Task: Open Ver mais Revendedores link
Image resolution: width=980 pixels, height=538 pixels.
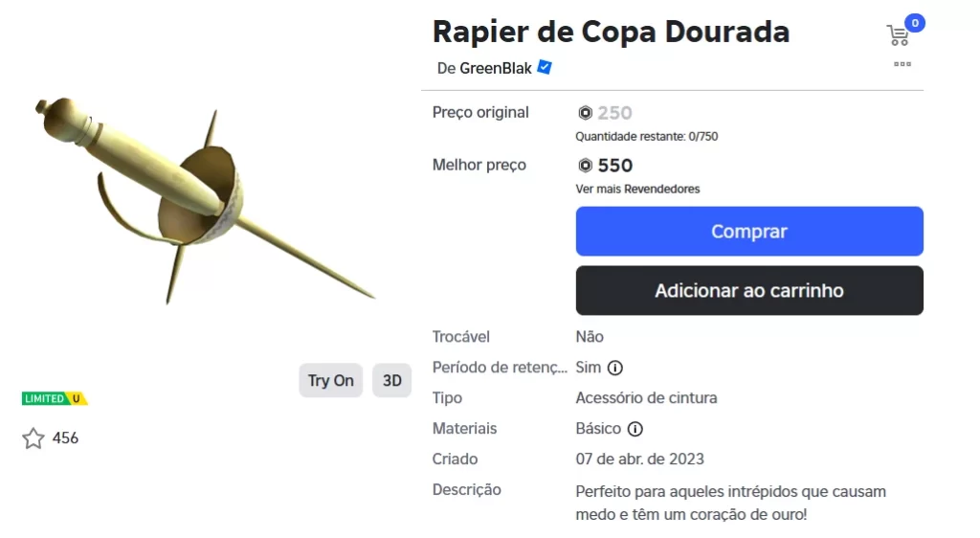Action: [637, 189]
